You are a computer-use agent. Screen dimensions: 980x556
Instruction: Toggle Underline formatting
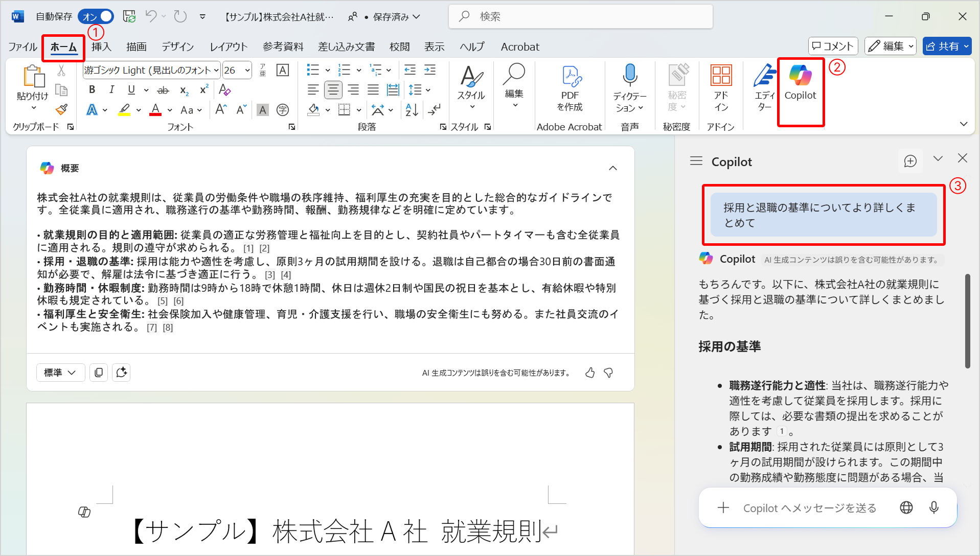131,90
